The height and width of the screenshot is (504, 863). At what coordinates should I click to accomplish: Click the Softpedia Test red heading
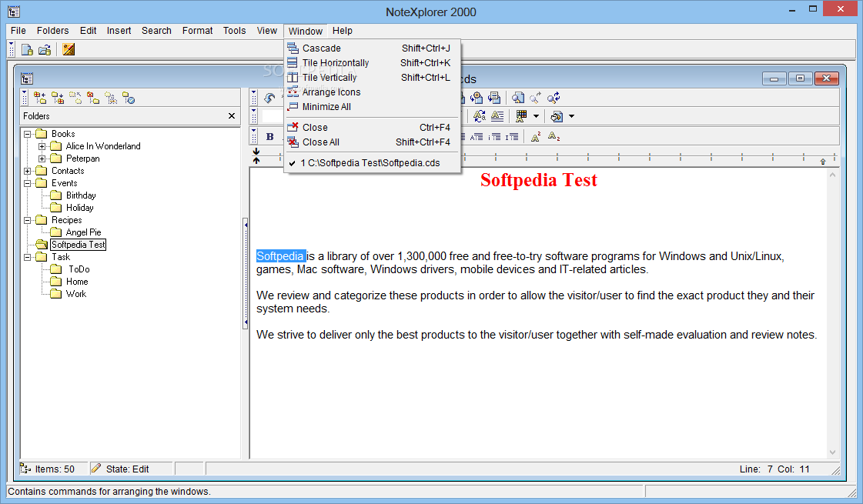coord(538,180)
